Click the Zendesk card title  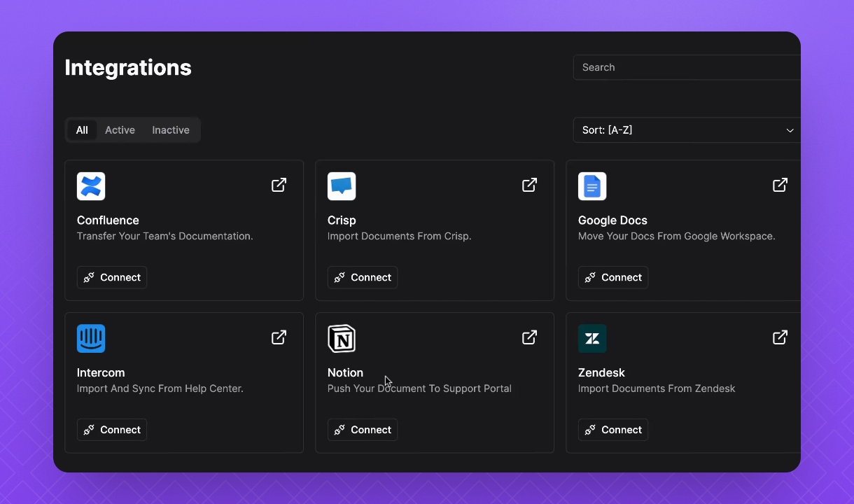[601, 372]
